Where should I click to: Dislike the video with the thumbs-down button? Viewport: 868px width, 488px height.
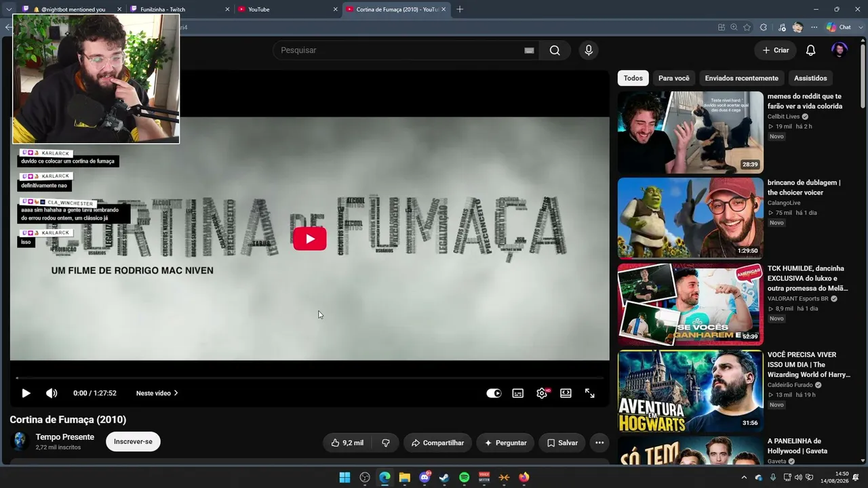[x=386, y=443]
